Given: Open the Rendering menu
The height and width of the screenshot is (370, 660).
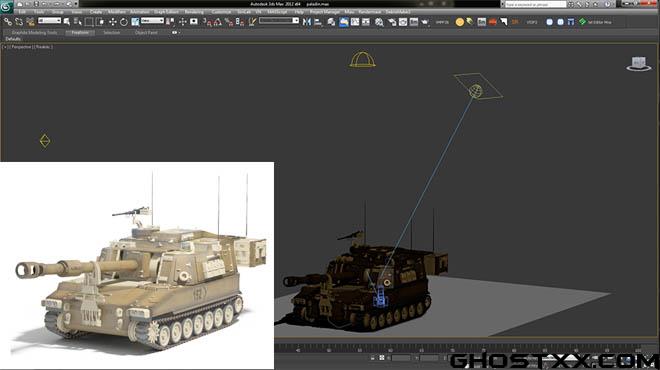Looking at the screenshot, I should (194, 12).
